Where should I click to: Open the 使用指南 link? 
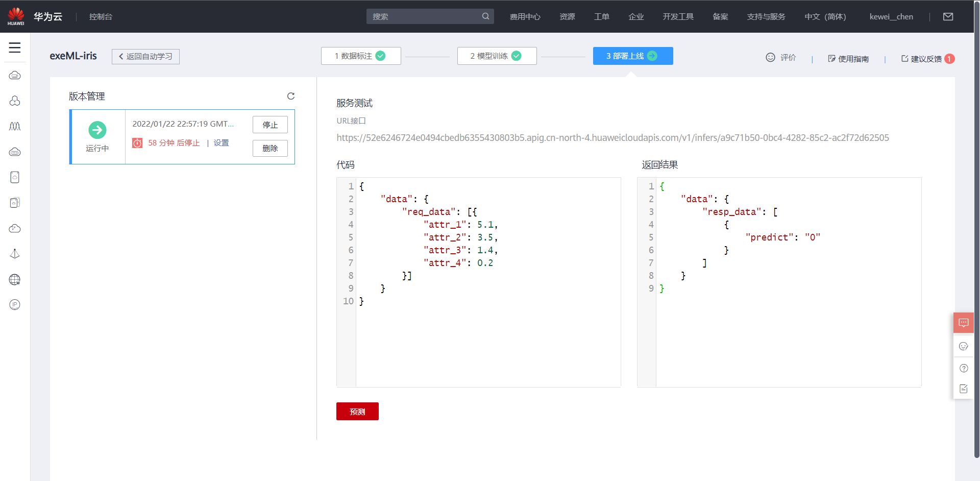[848, 59]
